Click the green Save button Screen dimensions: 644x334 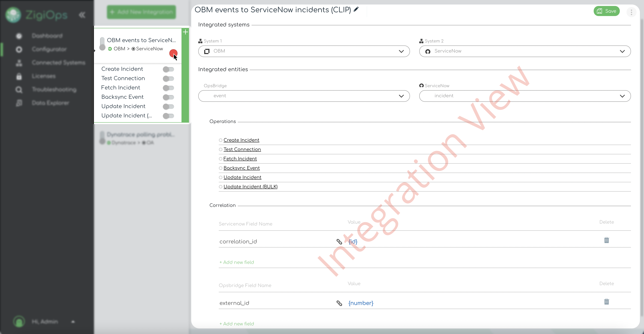coord(607,11)
